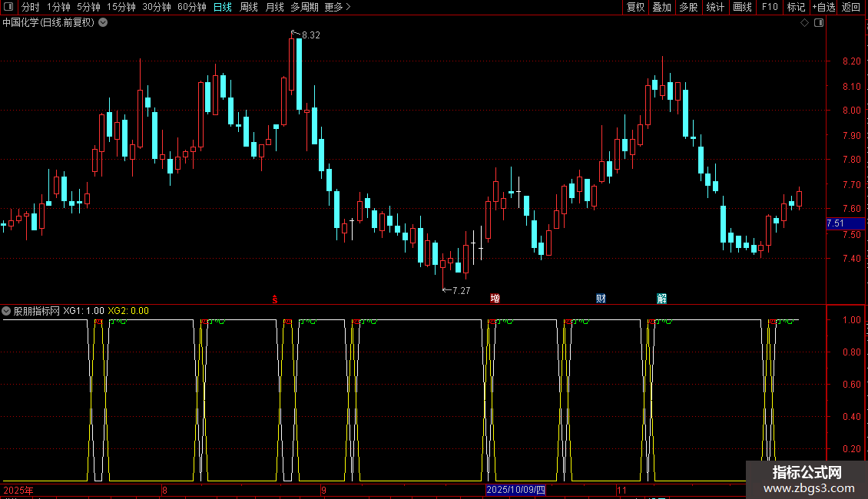Expand the 更多 periods menu
The width and height of the screenshot is (868, 499).
pos(338,7)
